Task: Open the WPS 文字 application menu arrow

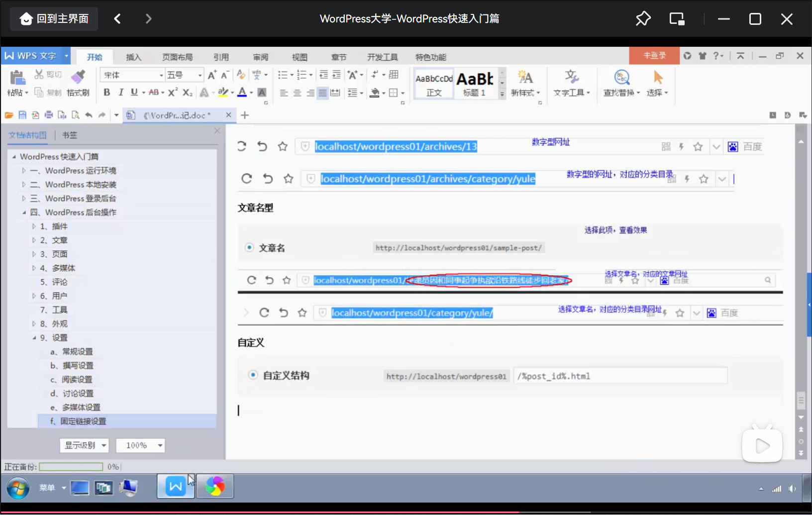Action: [66, 56]
